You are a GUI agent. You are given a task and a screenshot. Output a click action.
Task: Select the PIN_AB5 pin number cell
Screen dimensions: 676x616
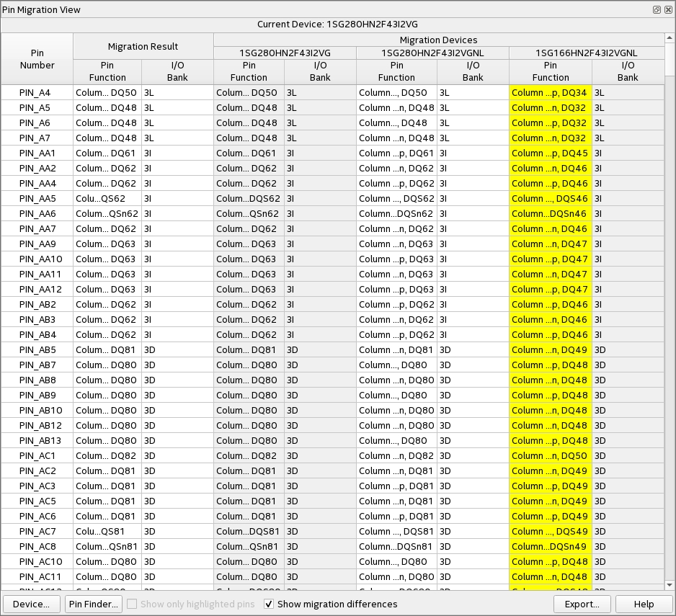coord(37,349)
